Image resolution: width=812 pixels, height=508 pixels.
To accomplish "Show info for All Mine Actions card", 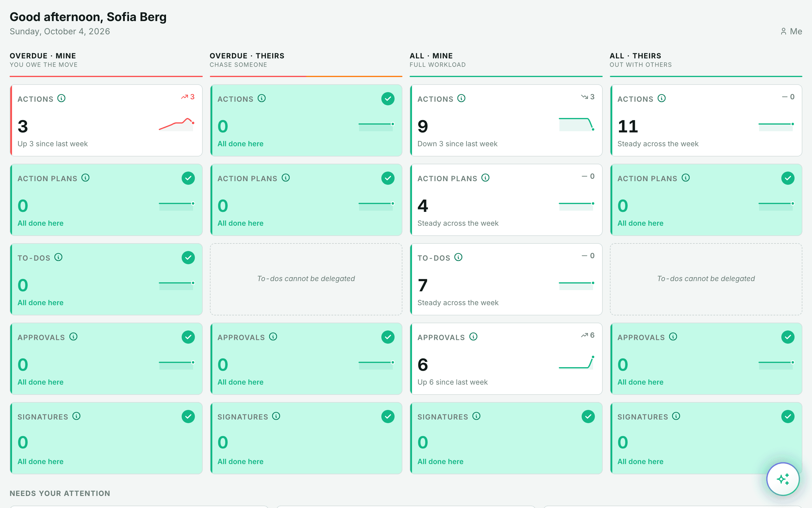I will pyautogui.click(x=461, y=98).
